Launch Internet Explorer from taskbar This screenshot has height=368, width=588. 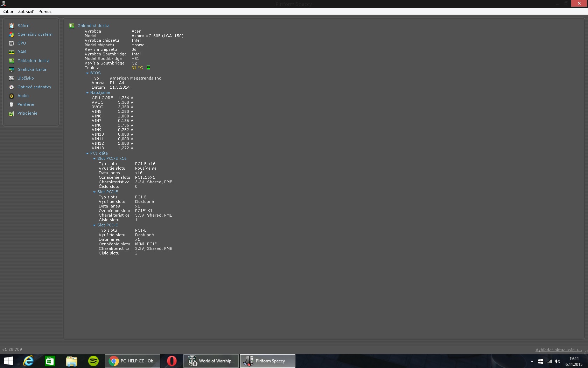(28, 361)
